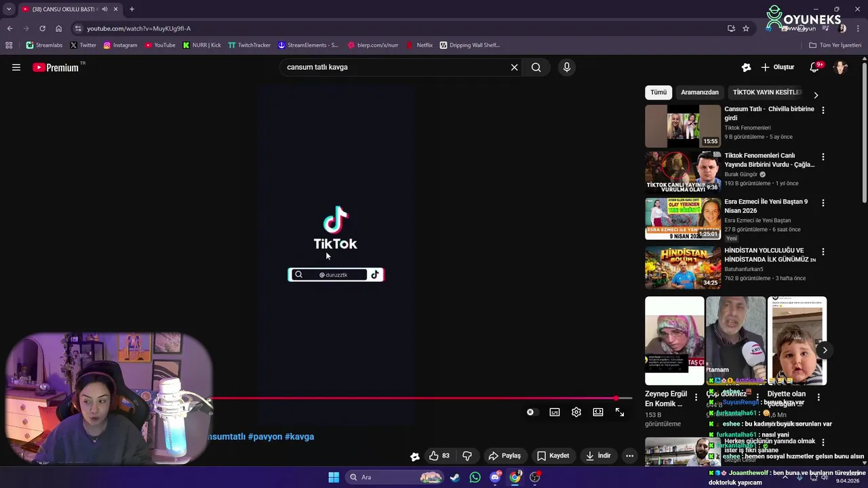The height and width of the screenshot is (488, 868).
Task: Save the video with Kaydet
Action: (x=553, y=456)
